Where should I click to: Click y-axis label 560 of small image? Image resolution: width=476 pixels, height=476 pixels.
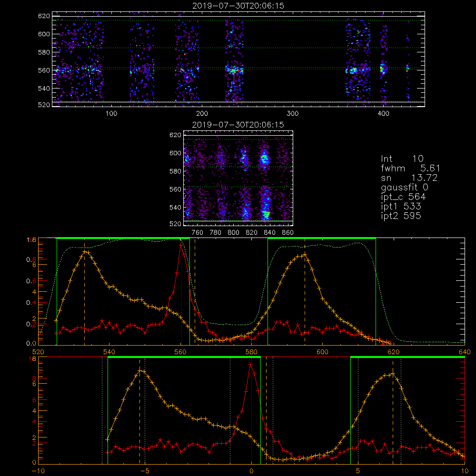click(175, 189)
